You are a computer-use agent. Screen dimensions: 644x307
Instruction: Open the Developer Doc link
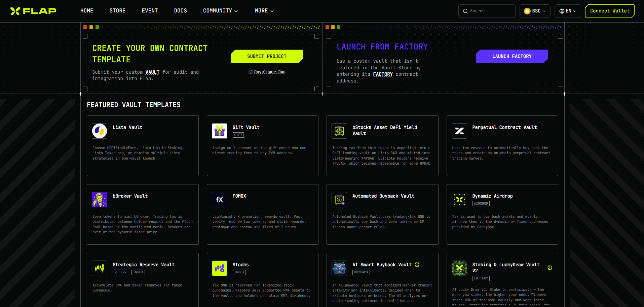[270, 72]
